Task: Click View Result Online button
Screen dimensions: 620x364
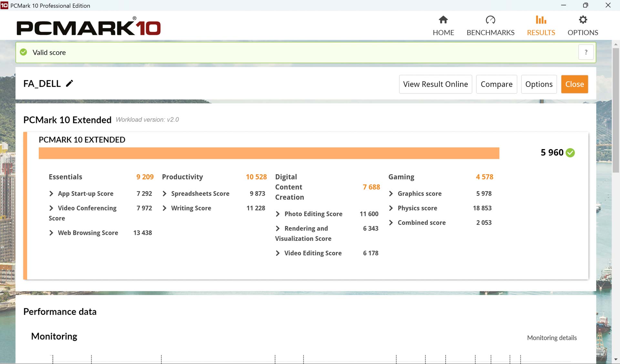Action: (x=435, y=84)
